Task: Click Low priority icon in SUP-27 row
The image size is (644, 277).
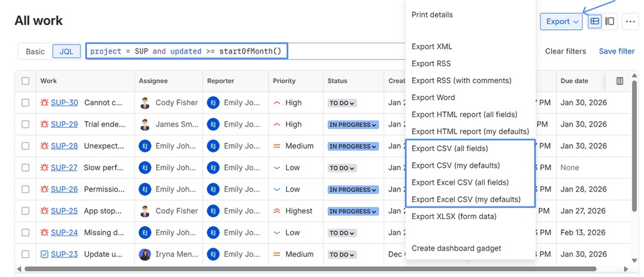Action: pyautogui.click(x=277, y=167)
